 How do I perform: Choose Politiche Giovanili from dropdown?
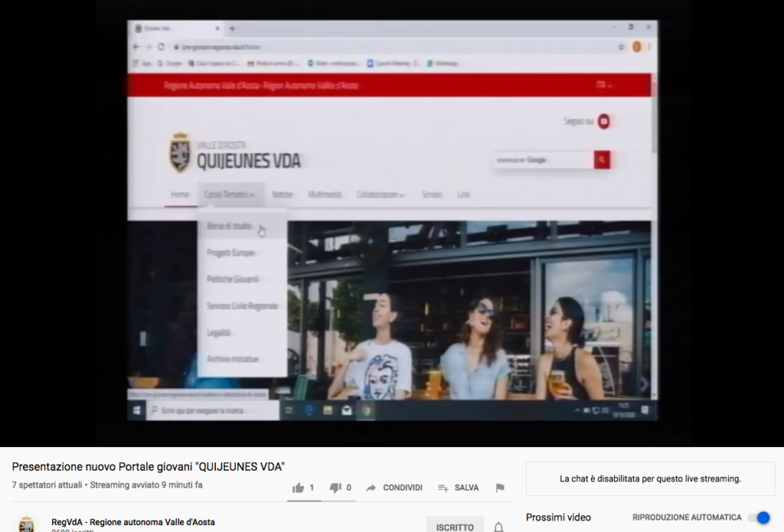[x=233, y=279]
